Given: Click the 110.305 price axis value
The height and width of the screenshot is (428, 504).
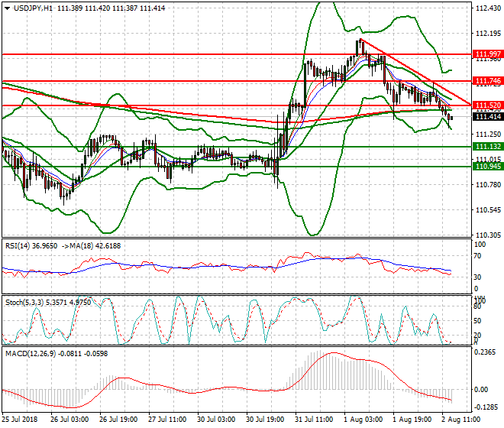Looking at the screenshot, I should [488, 235].
